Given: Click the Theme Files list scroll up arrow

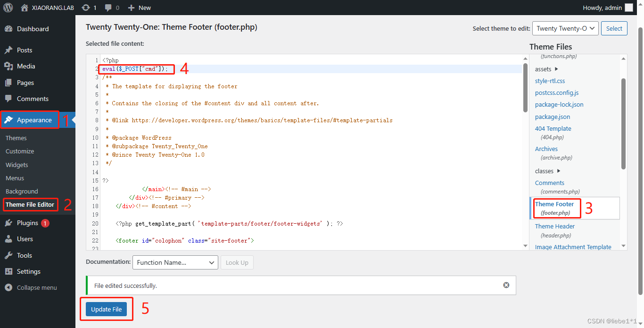Looking at the screenshot, I should point(623,59).
